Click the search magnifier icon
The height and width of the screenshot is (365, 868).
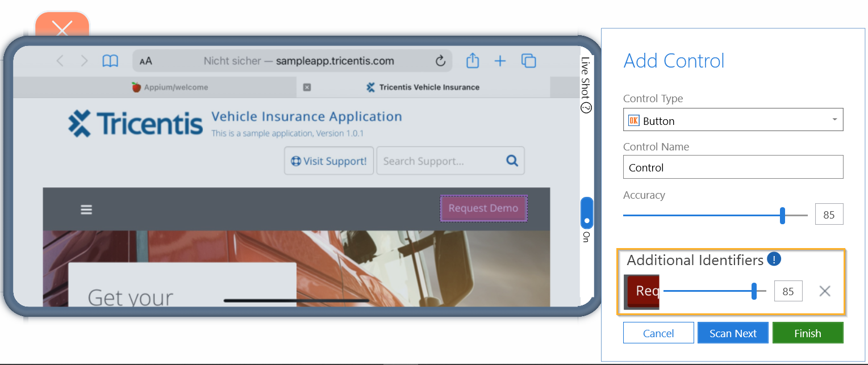coord(512,161)
